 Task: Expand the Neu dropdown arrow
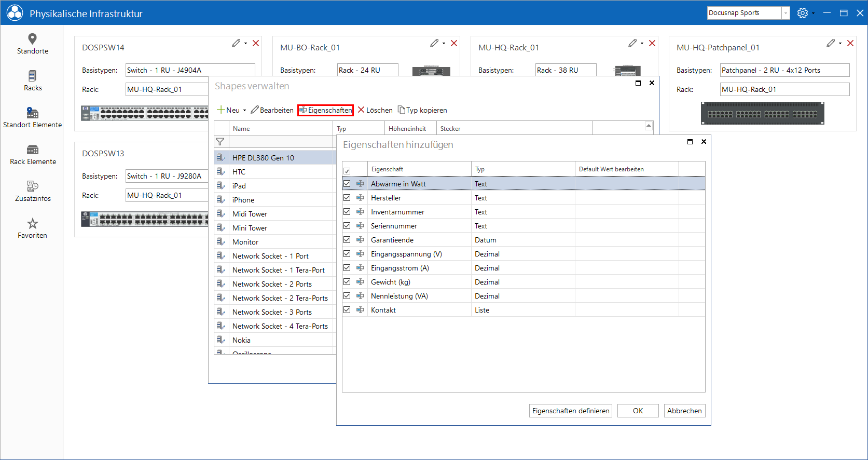(244, 111)
